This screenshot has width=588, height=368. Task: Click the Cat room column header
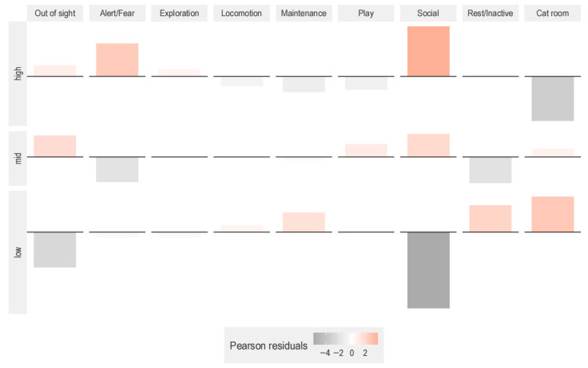pyautogui.click(x=552, y=14)
